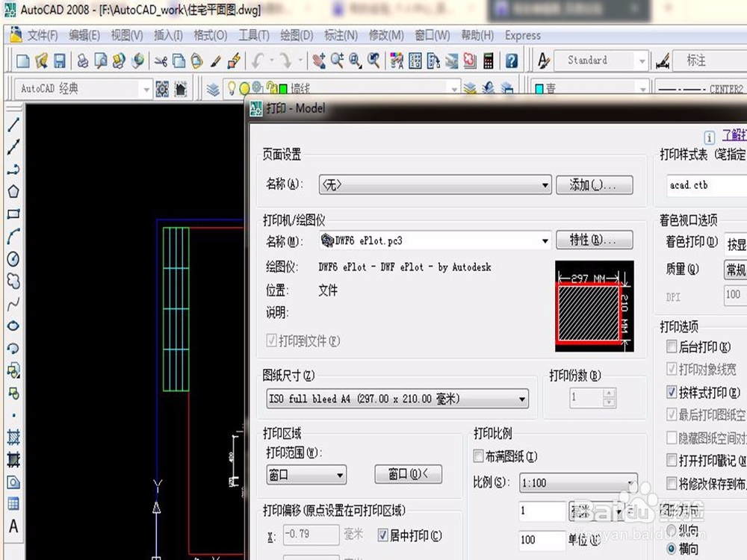
Task: Select the Construction Line tool
Action: [x=13, y=147]
